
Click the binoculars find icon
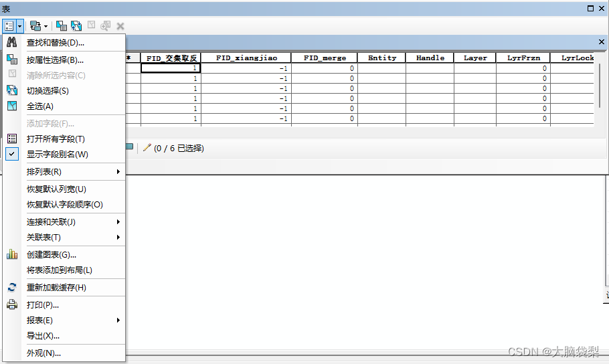point(12,42)
